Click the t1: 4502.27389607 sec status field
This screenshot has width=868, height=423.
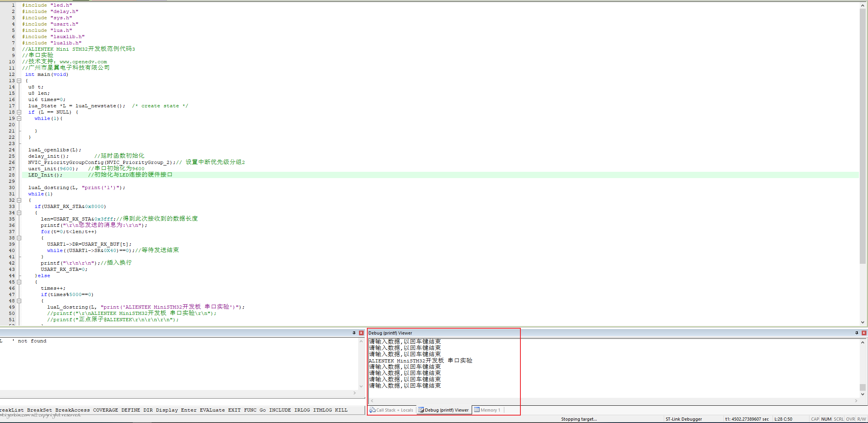point(747,419)
